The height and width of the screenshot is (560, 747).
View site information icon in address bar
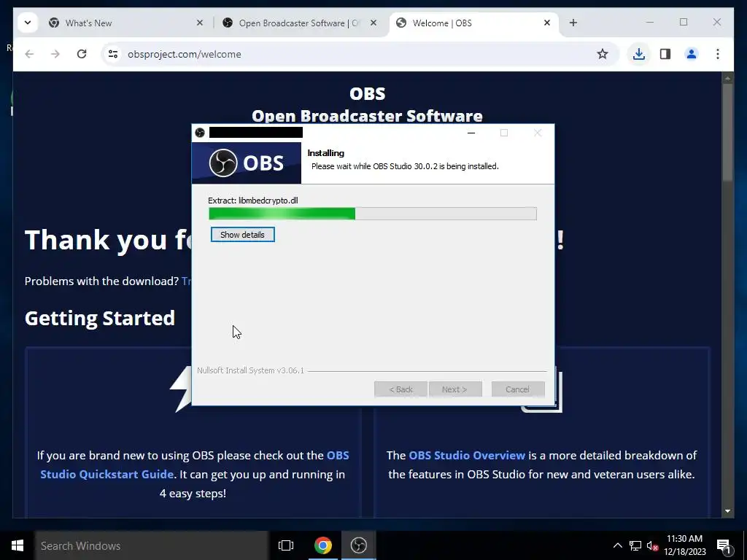pos(113,54)
